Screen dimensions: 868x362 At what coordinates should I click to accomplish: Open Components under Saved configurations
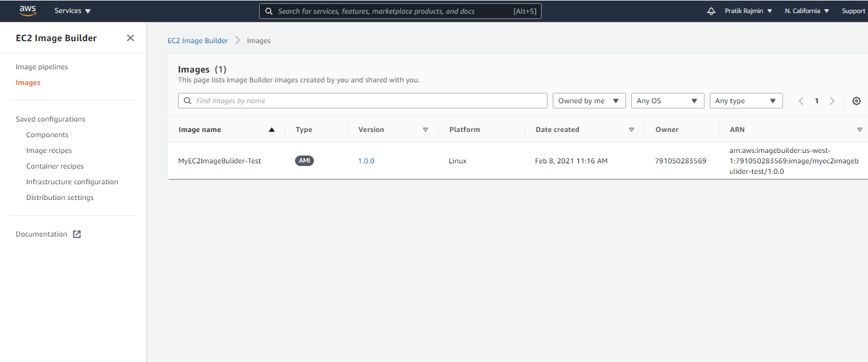coord(47,135)
